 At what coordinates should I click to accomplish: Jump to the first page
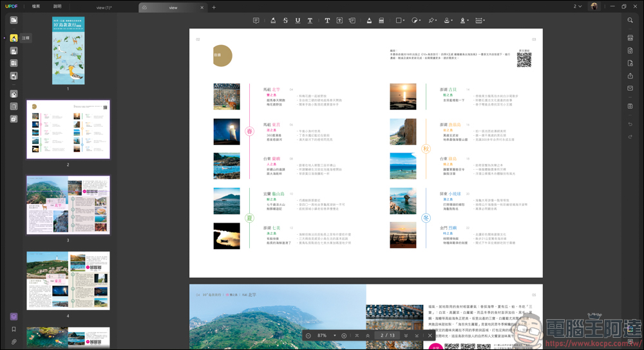(357, 336)
